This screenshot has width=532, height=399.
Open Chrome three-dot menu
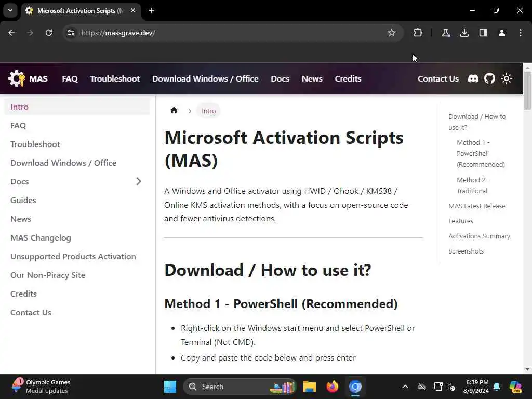point(521,33)
